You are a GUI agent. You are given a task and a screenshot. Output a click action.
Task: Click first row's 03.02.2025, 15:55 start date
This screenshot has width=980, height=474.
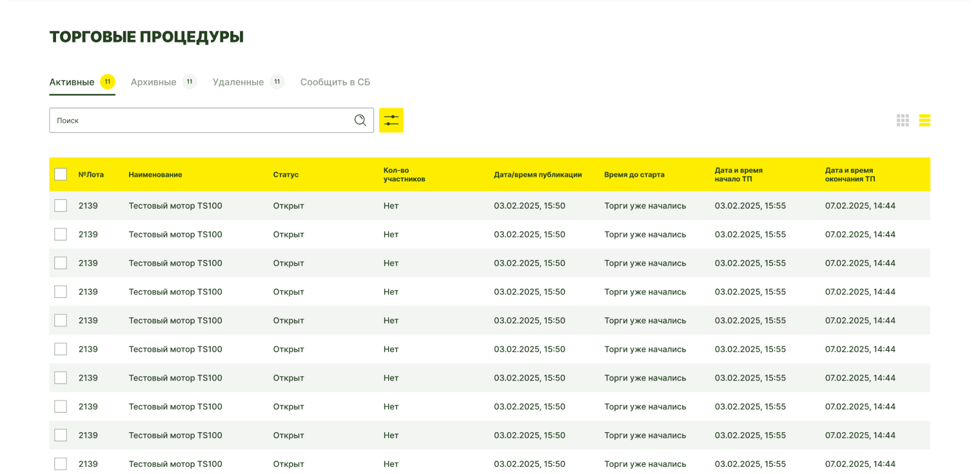pos(750,206)
